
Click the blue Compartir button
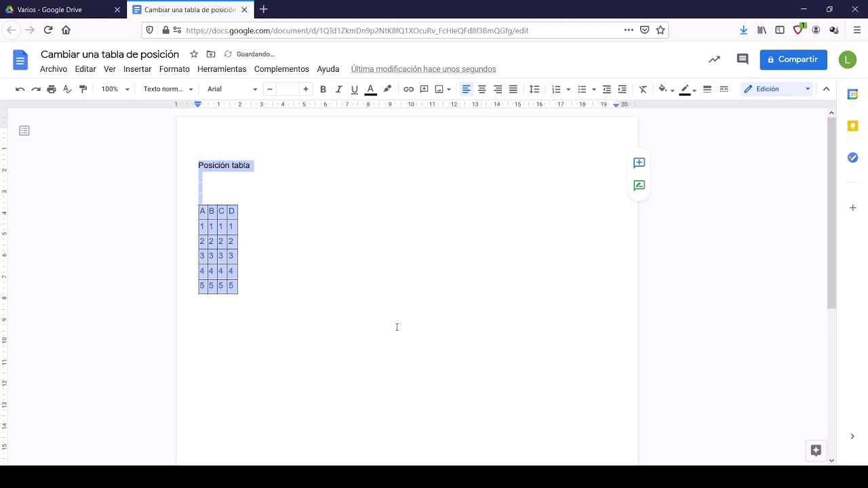793,60
